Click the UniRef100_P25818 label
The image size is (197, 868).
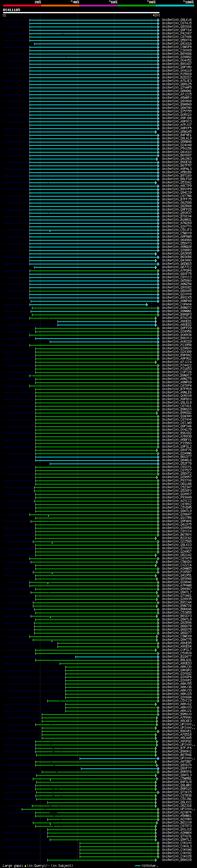click(x=177, y=74)
